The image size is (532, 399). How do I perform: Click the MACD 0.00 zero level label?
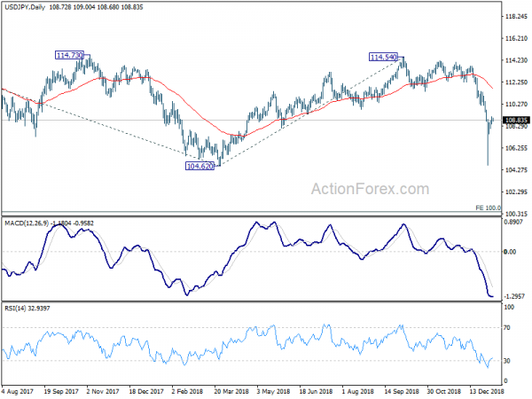(x=511, y=252)
